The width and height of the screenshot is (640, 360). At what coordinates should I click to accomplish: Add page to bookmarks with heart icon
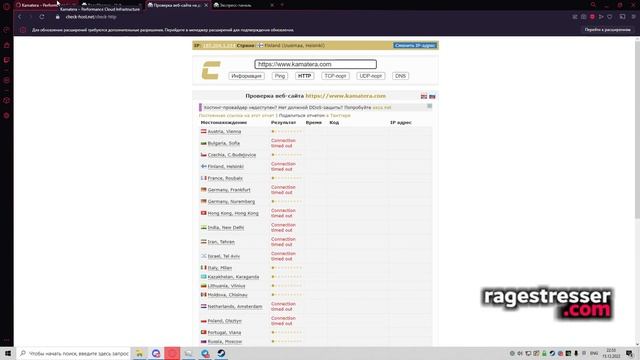click(x=610, y=17)
